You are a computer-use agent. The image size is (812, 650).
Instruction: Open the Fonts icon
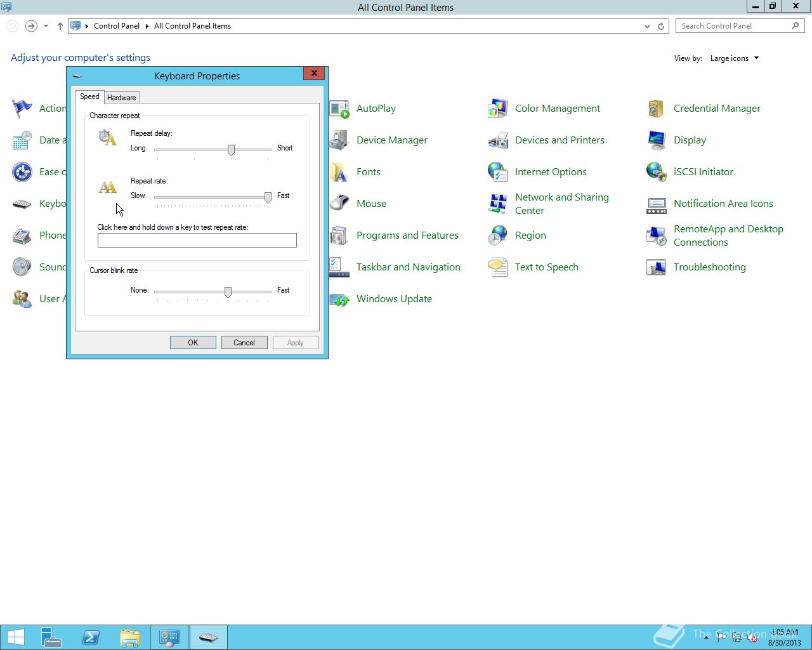point(339,172)
